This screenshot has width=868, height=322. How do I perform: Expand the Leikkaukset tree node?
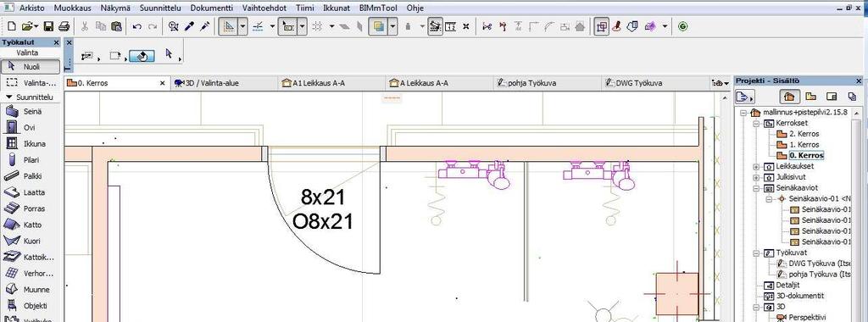tap(757, 167)
